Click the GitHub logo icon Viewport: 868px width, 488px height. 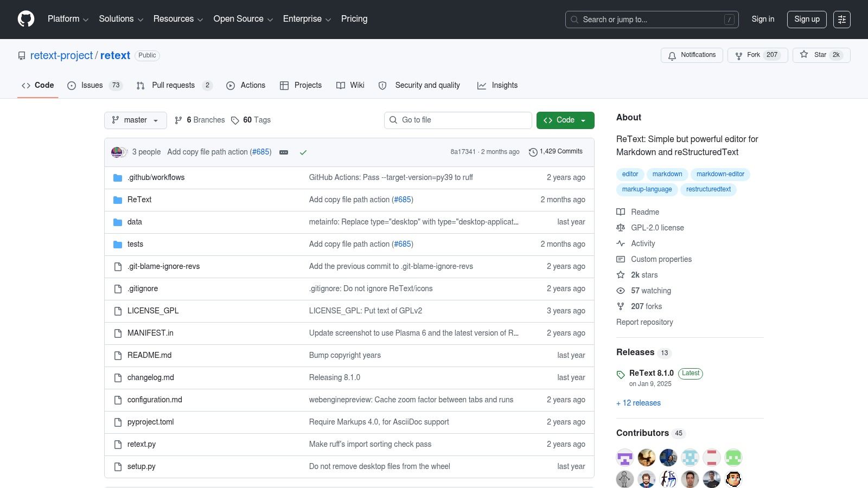click(26, 19)
